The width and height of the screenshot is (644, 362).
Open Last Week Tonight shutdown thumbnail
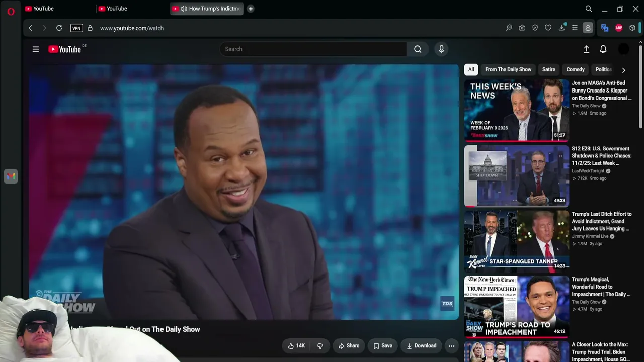(517, 176)
